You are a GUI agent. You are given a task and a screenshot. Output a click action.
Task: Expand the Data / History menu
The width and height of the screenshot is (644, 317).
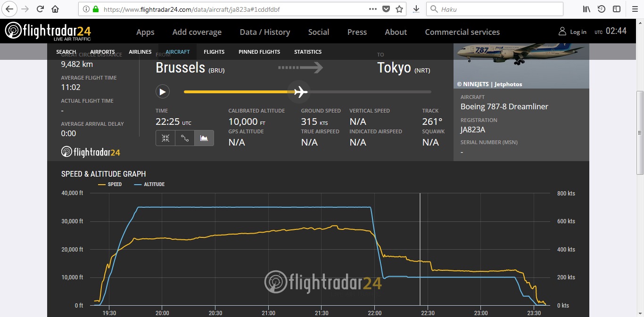264,32
